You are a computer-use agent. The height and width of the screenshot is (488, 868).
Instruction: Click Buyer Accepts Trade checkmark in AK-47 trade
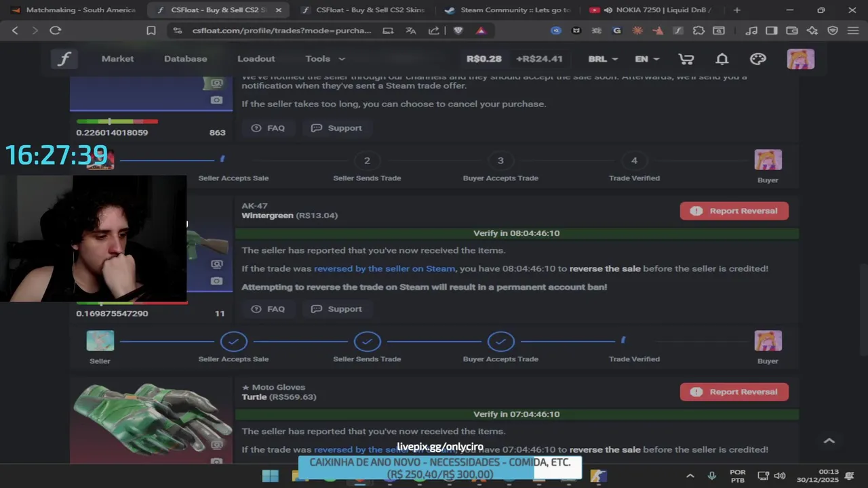[500, 342]
